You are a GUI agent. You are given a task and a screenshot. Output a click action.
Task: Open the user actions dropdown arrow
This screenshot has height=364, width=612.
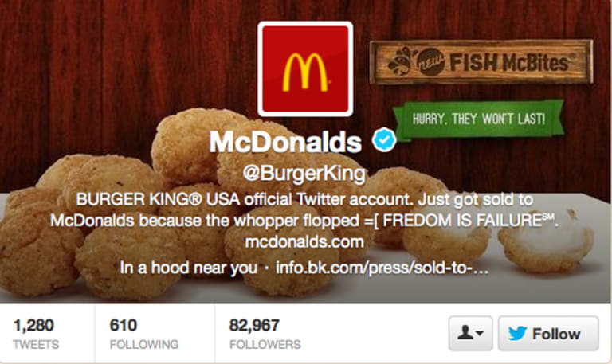click(x=480, y=333)
